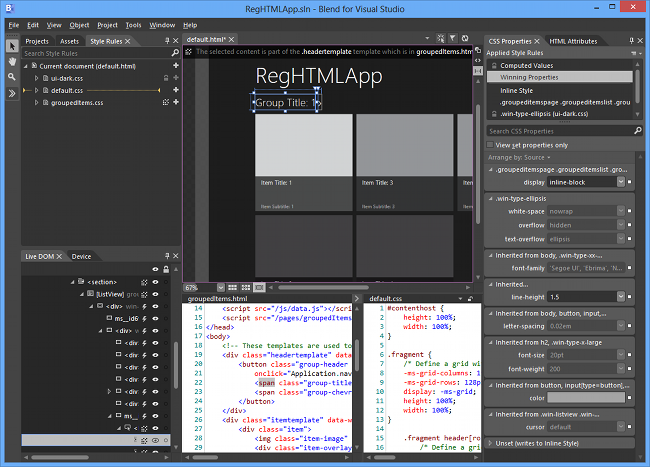Expand the ui-dark.css tree node
650x467 pixels.
[36, 78]
